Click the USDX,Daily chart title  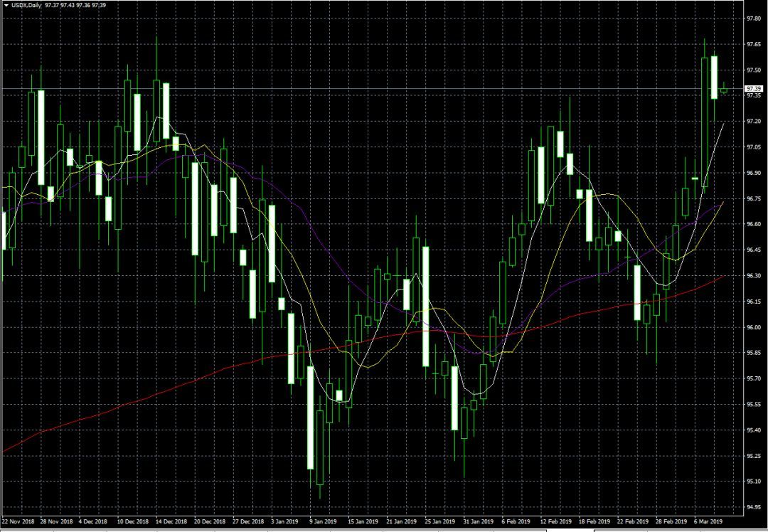(x=26, y=5)
